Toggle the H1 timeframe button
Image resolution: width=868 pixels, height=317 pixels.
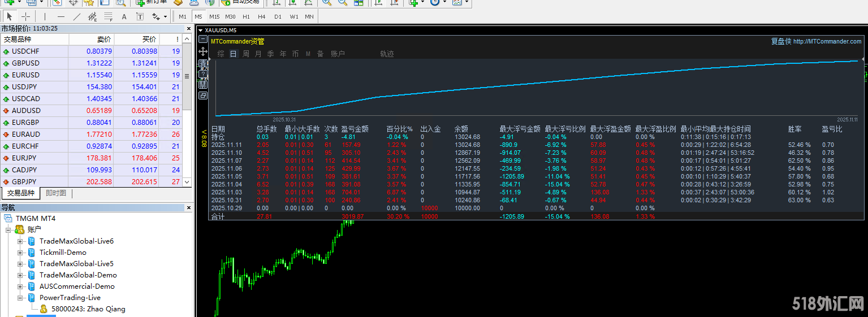(x=246, y=16)
